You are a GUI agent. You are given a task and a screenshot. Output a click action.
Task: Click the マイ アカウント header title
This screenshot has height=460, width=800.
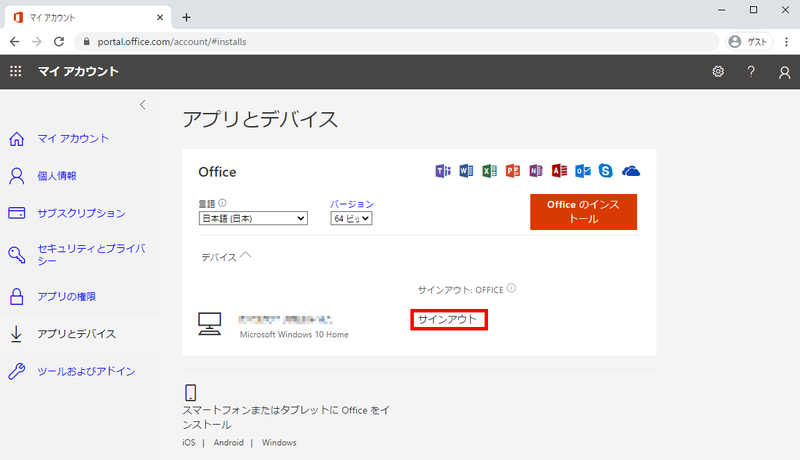pos(78,71)
